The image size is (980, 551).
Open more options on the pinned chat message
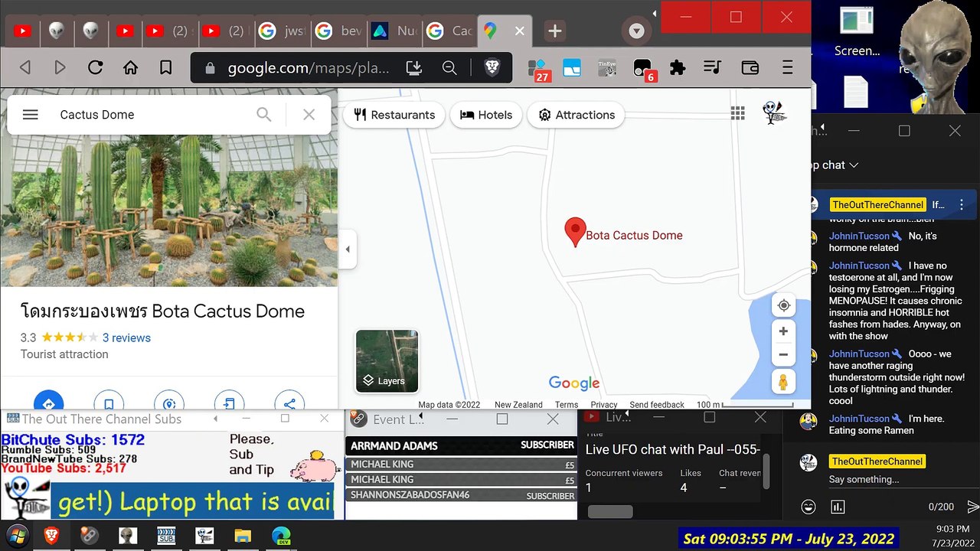click(x=962, y=205)
